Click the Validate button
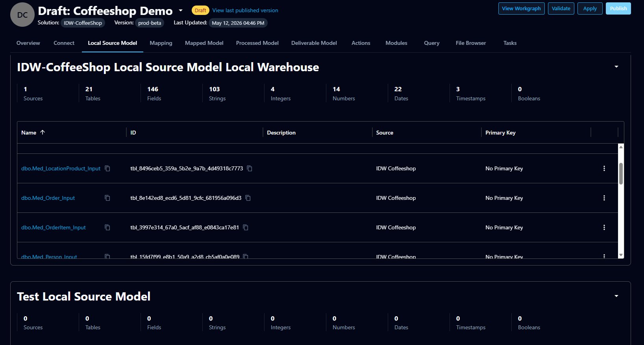The height and width of the screenshot is (345, 644). (561, 9)
